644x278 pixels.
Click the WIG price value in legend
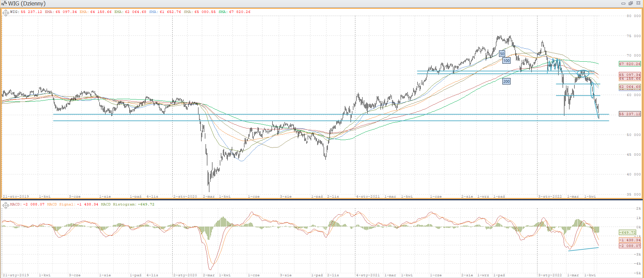pyautogui.click(x=31, y=12)
